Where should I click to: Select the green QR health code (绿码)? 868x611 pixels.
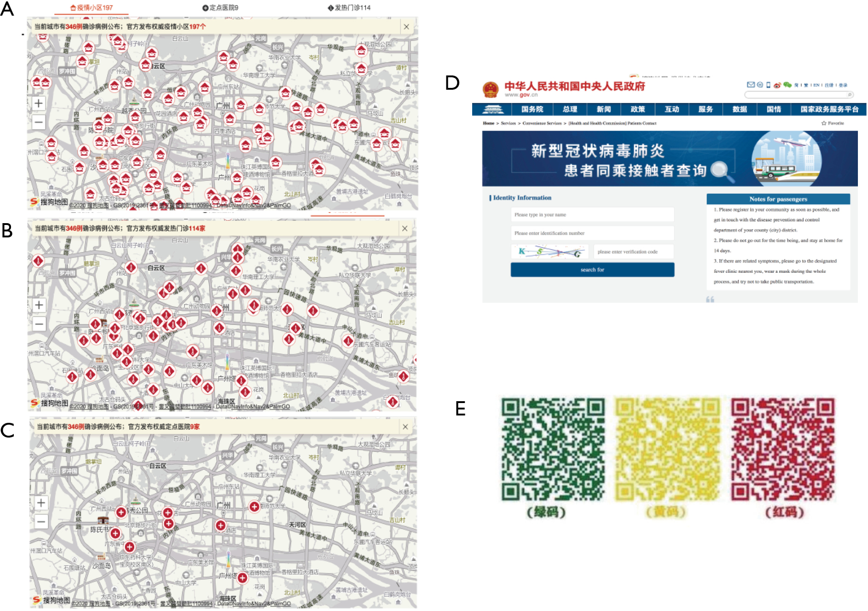point(553,450)
